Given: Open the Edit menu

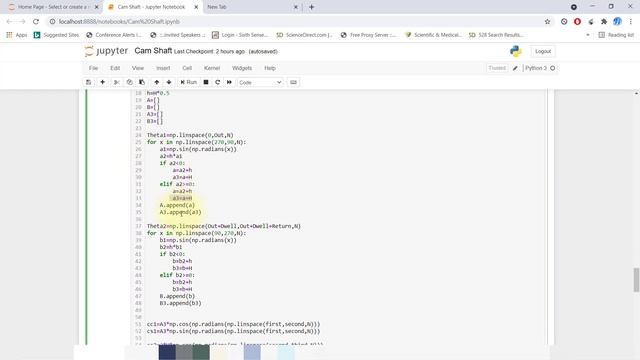Looking at the screenshot, I should [115, 68].
